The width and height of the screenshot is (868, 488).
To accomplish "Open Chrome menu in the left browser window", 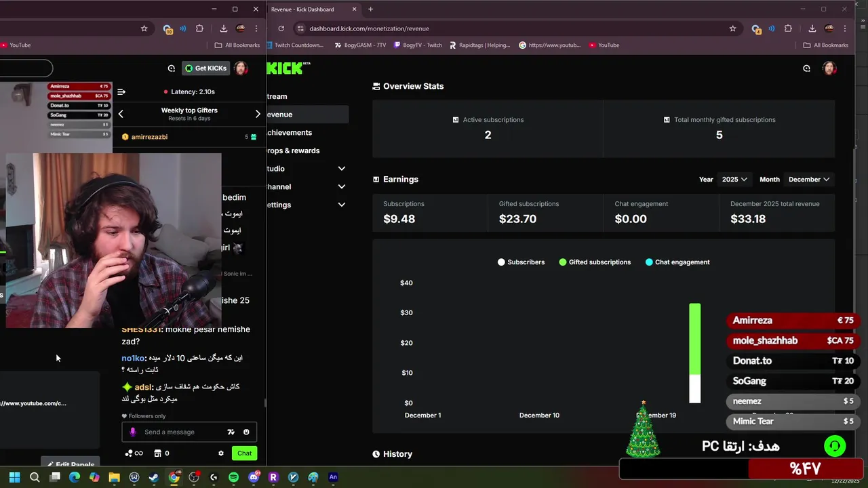I will pos(256,28).
